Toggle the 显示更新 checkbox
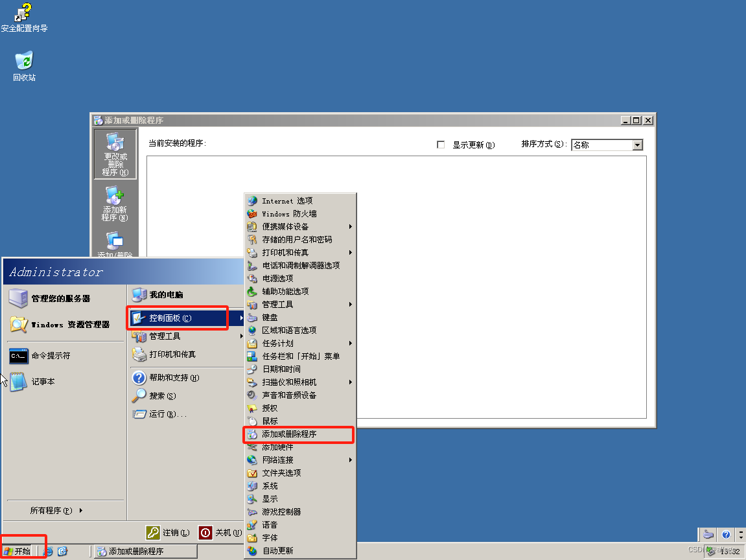This screenshot has height=560, width=746. [441, 144]
